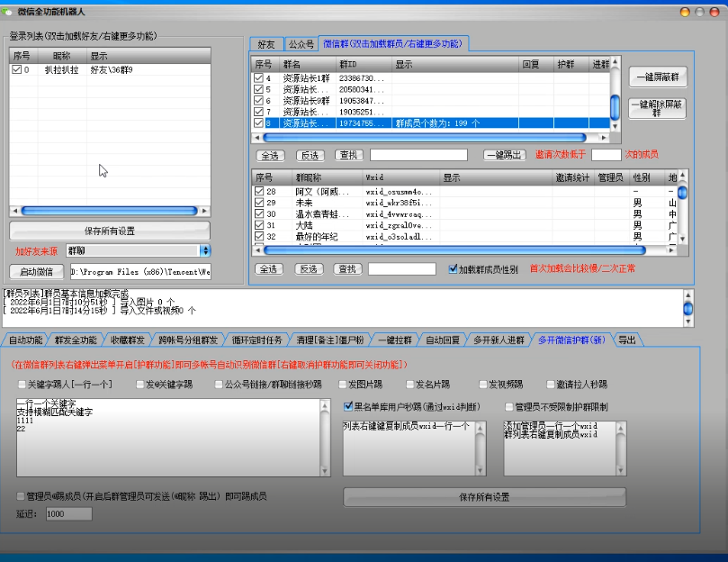Uncheck group row 8 checkbox in group list
Screen dimensions: 728x562
point(259,123)
